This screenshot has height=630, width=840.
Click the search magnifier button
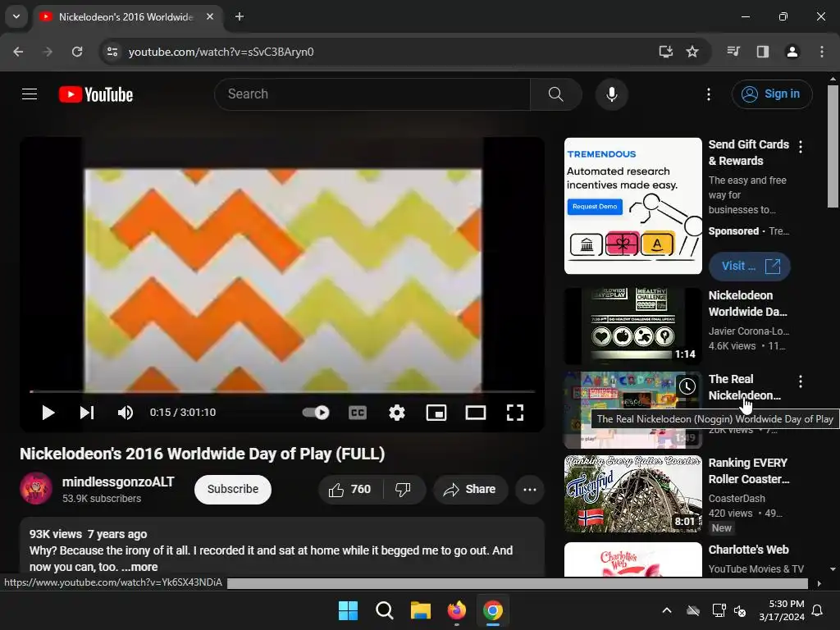(x=555, y=94)
